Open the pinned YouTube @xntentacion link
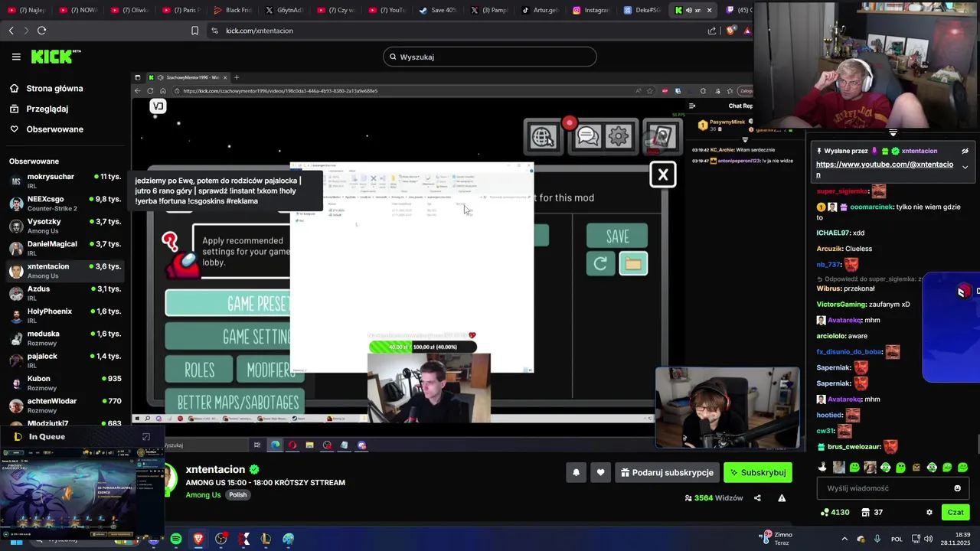 884,169
